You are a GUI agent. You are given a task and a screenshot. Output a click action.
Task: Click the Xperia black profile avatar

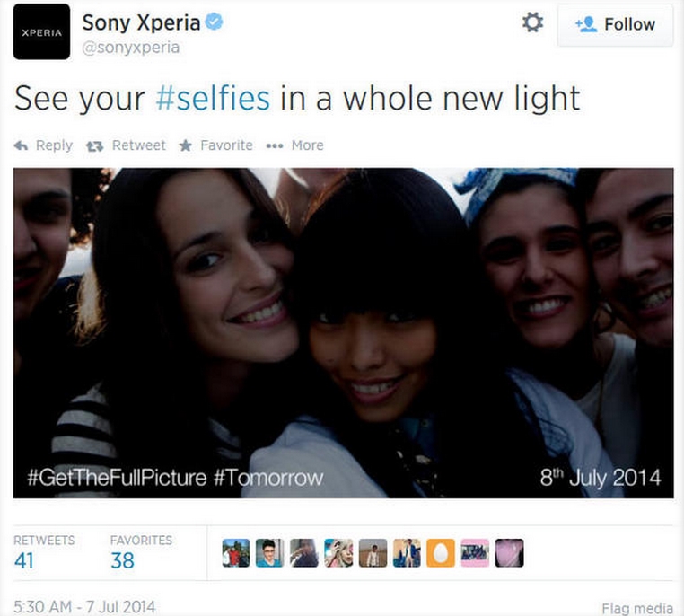(41, 31)
